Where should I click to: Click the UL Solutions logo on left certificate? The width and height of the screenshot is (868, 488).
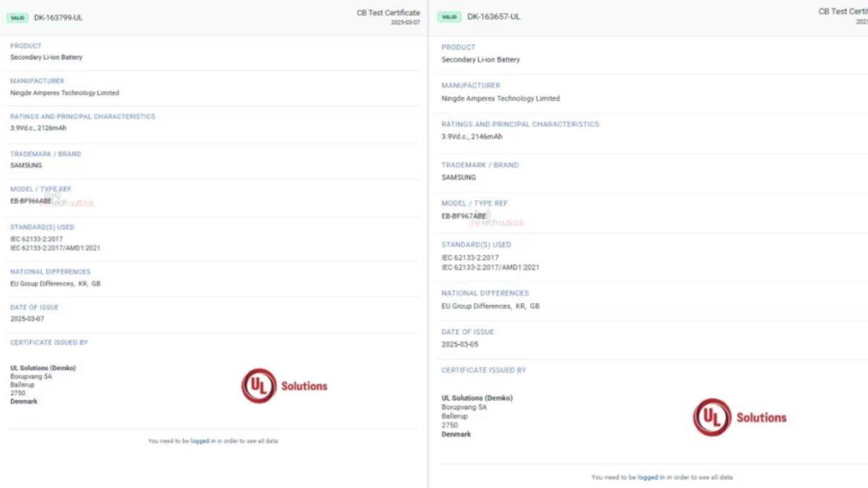coord(284,386)
